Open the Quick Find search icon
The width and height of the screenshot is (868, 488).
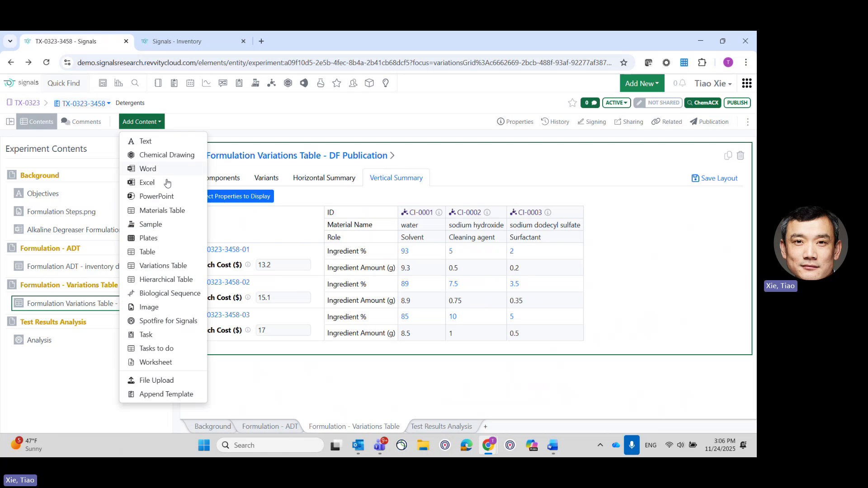135,83
